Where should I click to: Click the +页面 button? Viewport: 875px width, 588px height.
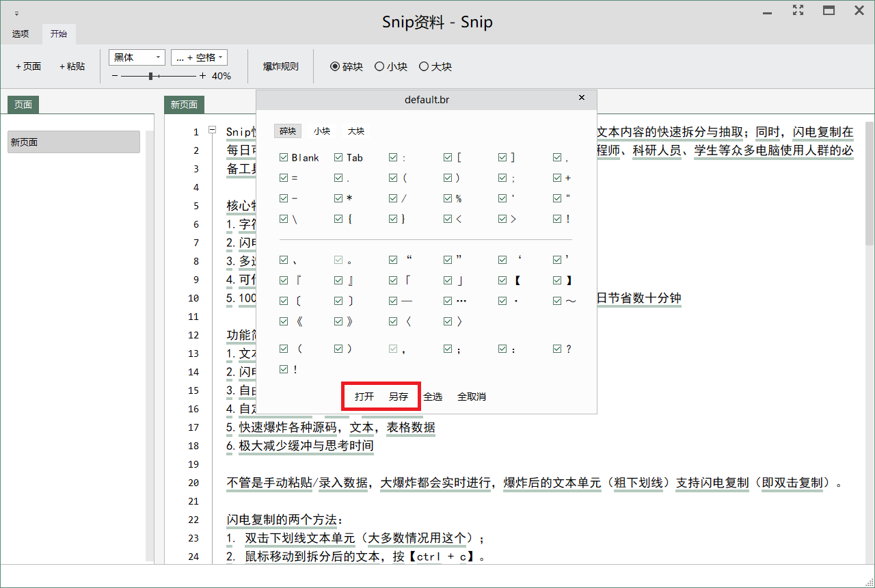(29, 66)
